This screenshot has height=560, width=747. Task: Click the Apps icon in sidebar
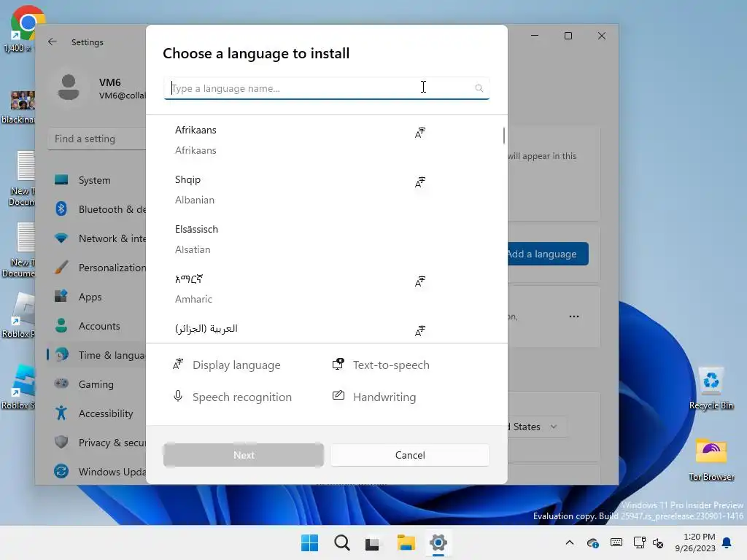click(x=61, y=296)
